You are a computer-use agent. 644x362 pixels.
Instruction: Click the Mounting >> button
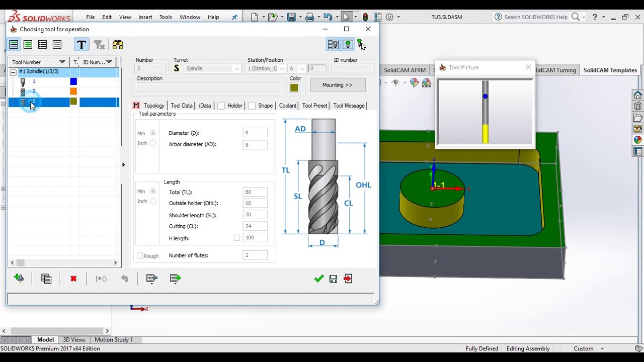tap(338, 85)
